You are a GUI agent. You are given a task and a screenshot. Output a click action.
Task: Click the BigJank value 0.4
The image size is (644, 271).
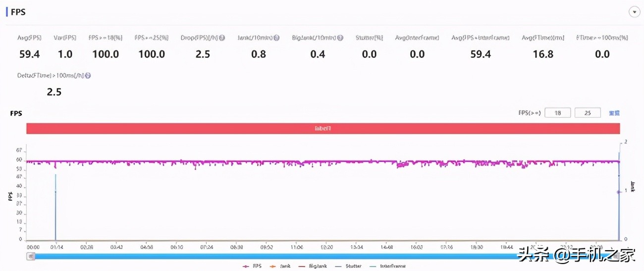318,54
